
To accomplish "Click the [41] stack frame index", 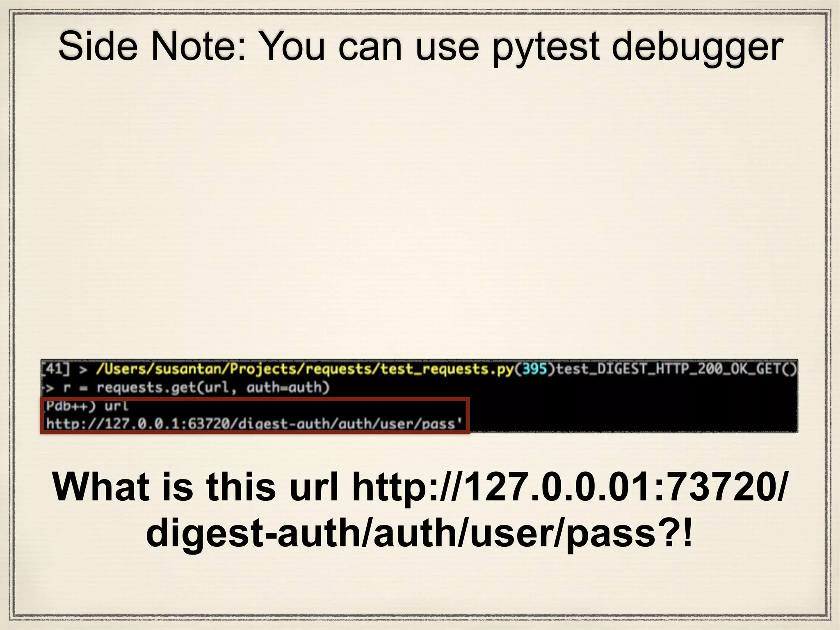I will click(x=55, y=369).
